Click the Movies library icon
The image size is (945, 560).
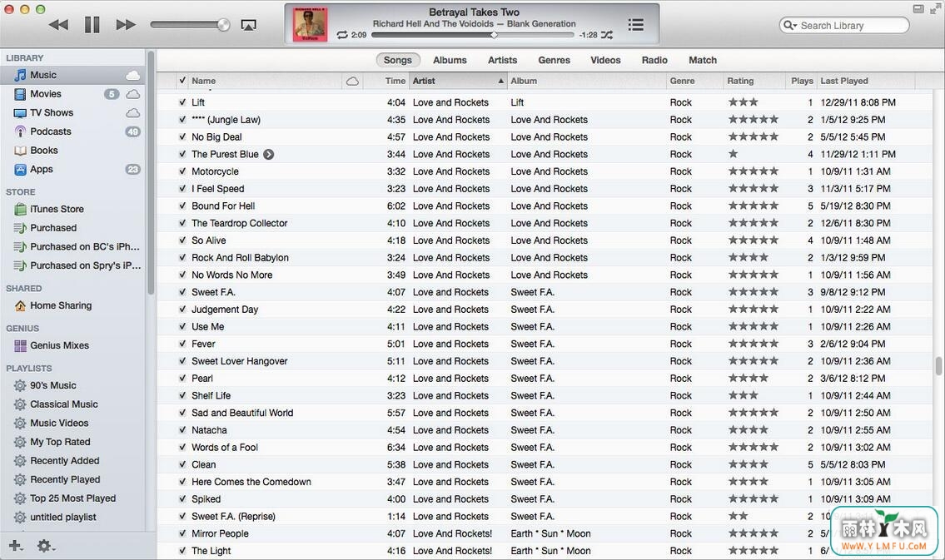20,94
